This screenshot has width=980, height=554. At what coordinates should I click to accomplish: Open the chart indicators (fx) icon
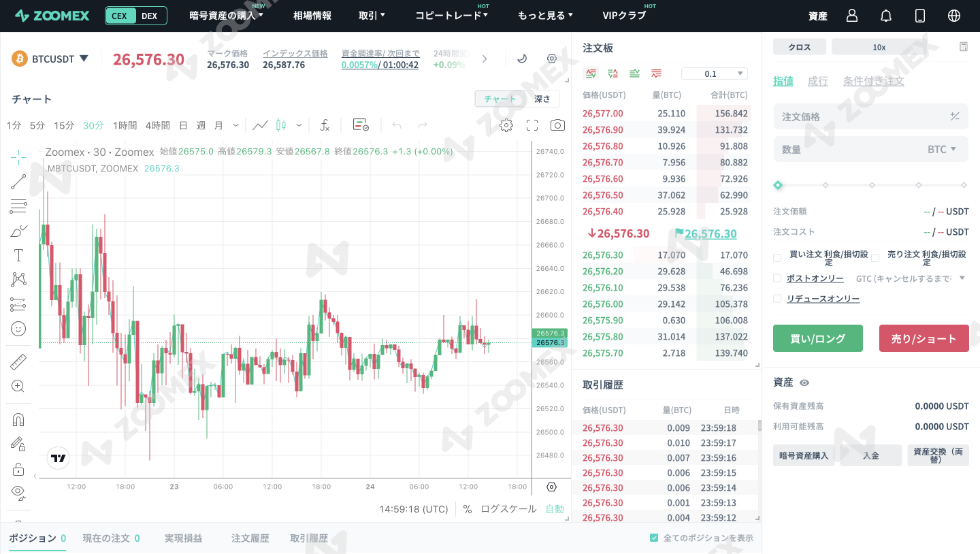325,125
